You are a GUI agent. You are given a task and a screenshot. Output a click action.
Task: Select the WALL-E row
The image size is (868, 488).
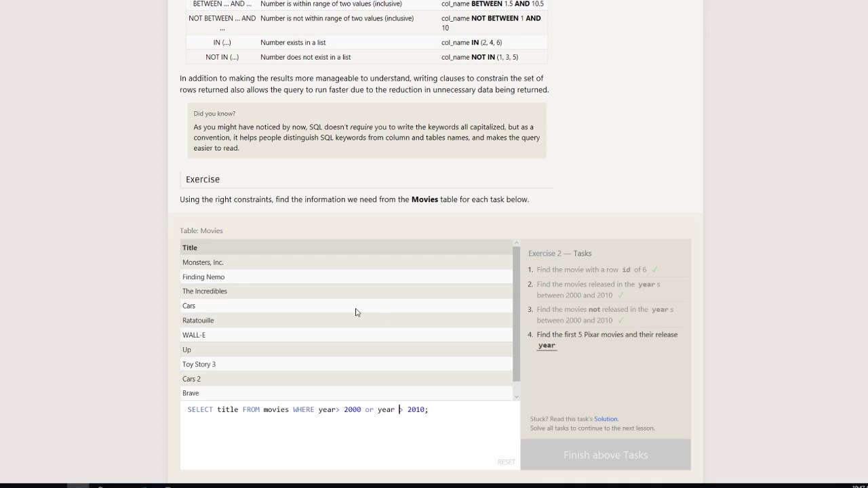pyautogui.click(x=346, y=335)
